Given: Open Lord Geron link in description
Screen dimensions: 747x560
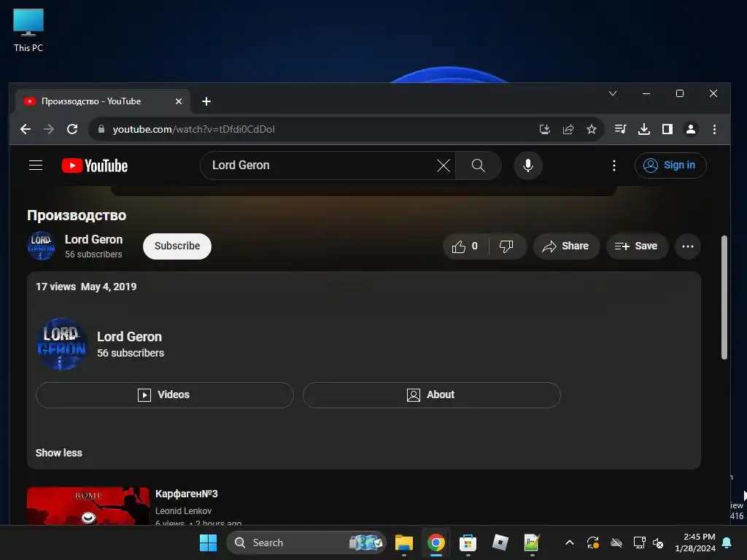Looking at the screenshot, I should tap(129, 337).
